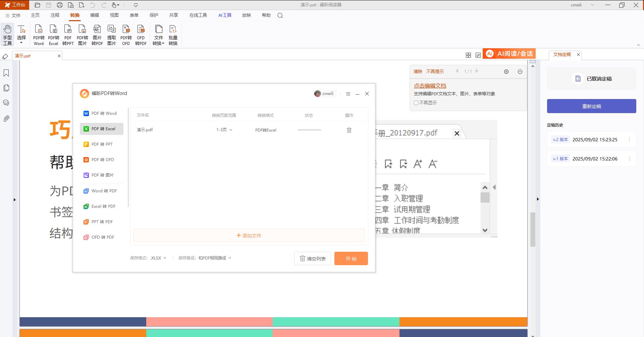Click the 点击编辑文档 link
Viewport: 644px width, 337px height.
point(430,86)
